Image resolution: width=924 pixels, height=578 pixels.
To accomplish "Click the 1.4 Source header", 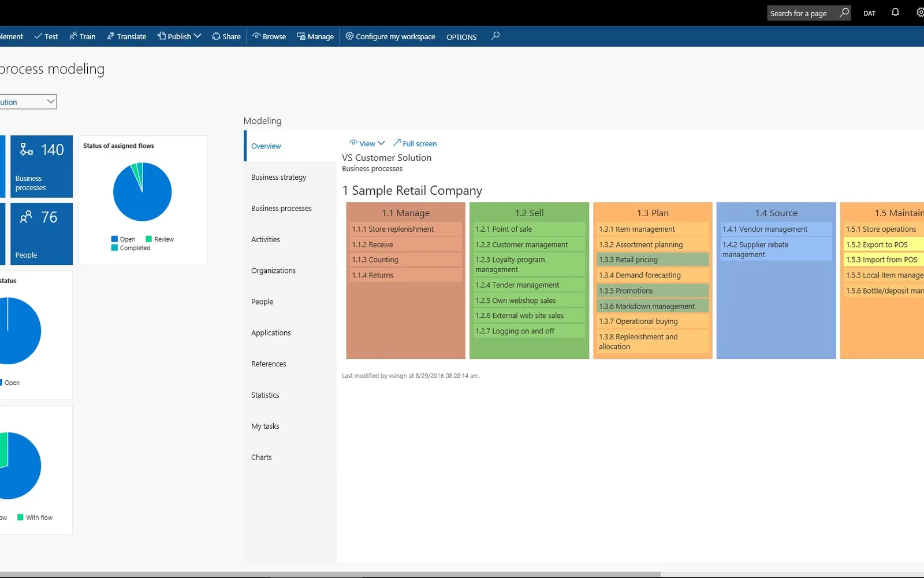I will pyautogui.click(x=776, y=213).
